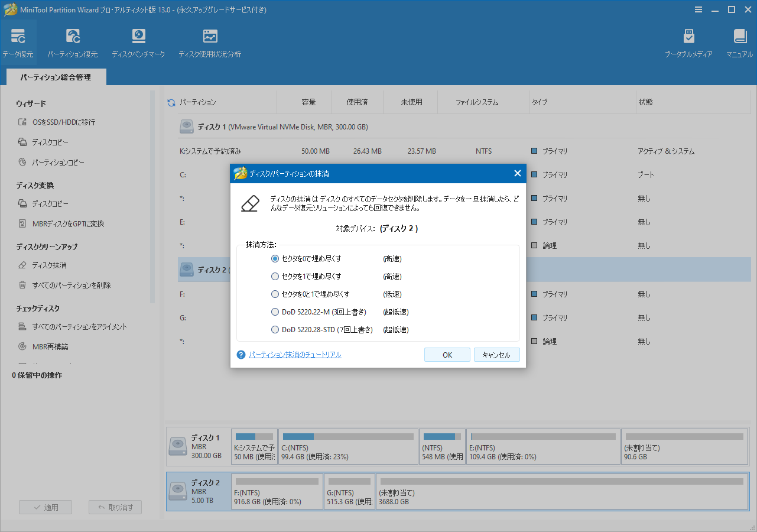This screenshot has height=532, width=757.
Task: Open ディスク使用状況分析
Action: pyautogui.click(x=210, y=41)
